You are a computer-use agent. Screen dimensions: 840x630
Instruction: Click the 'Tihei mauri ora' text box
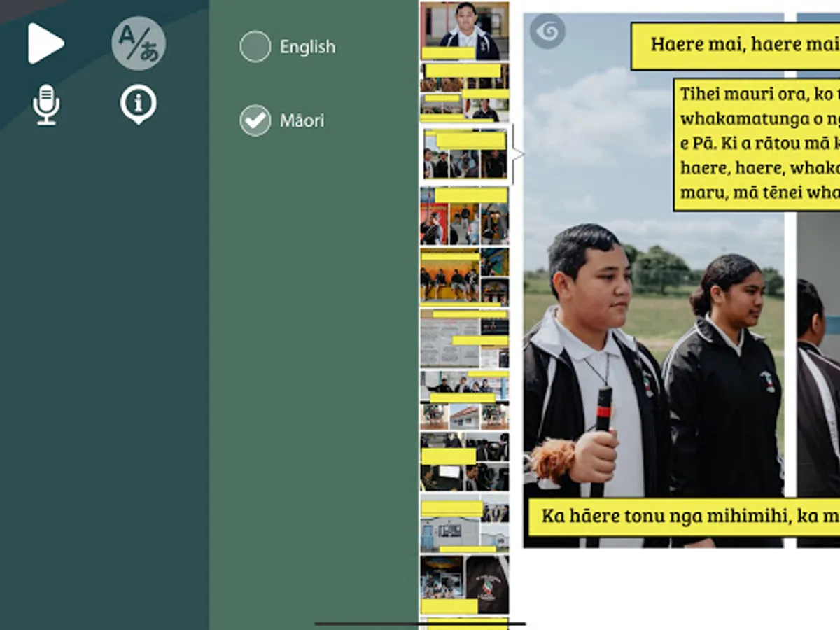(757, 145)
